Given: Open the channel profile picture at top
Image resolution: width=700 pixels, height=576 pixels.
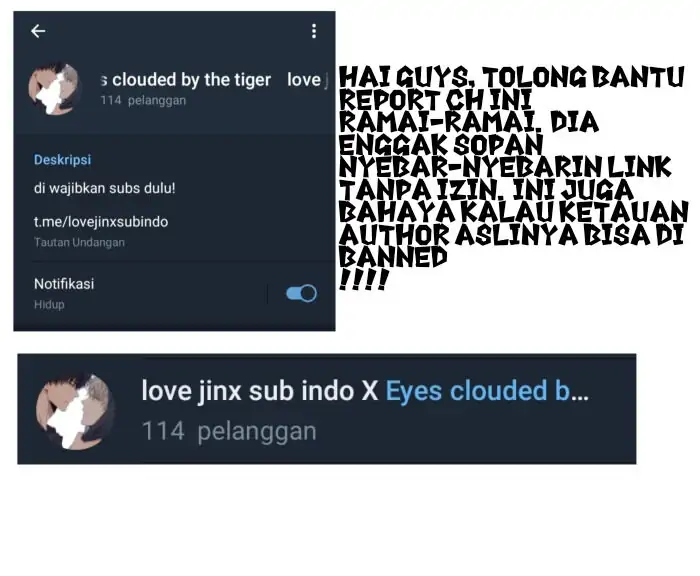Looking at the screenshot, I should [x=54, y=89].
